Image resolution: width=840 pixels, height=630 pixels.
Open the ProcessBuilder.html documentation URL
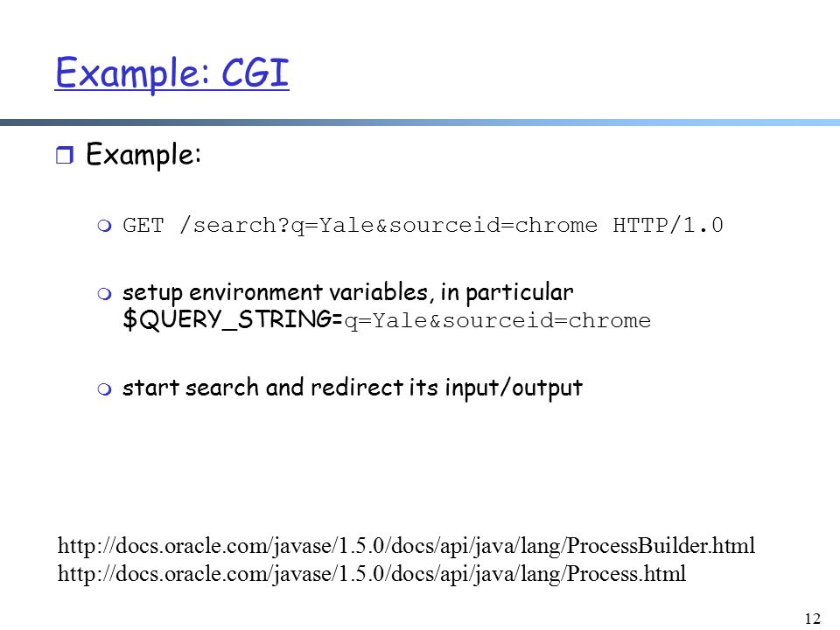[x=406, y=546]
